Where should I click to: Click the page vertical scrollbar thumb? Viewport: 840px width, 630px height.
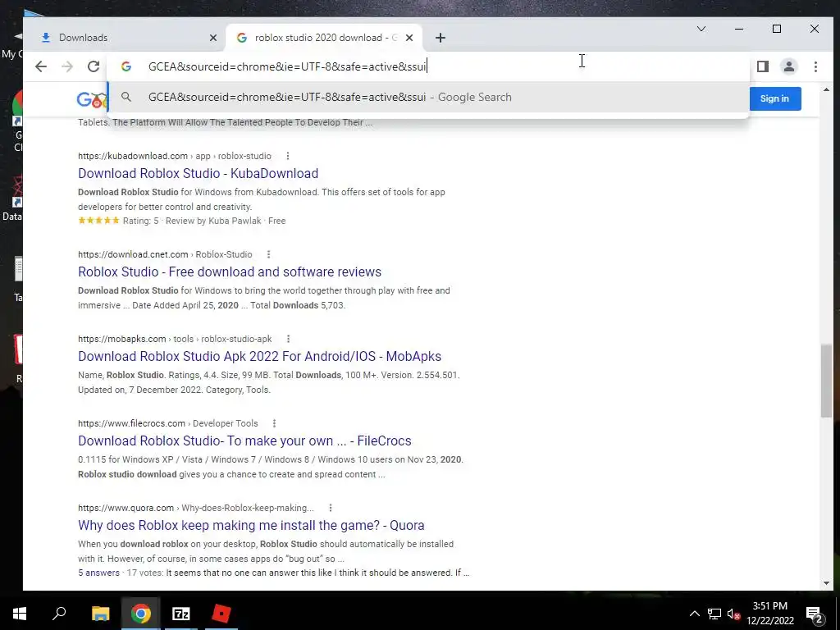(x=826, y=381)
